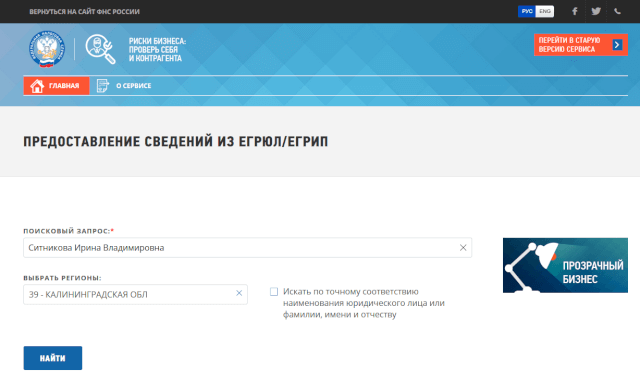The height and width of the screenshot is (381, 640).
Task: Switch language to РУС
Action: [x=527, y=11]
